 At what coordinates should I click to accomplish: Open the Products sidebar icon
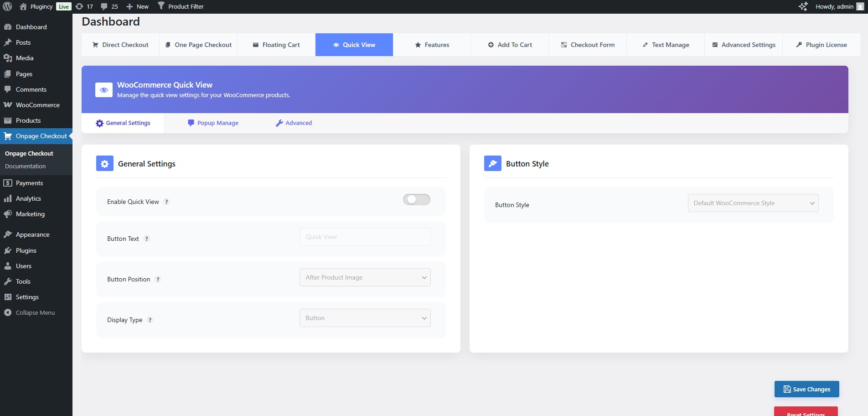click(8, 120)
